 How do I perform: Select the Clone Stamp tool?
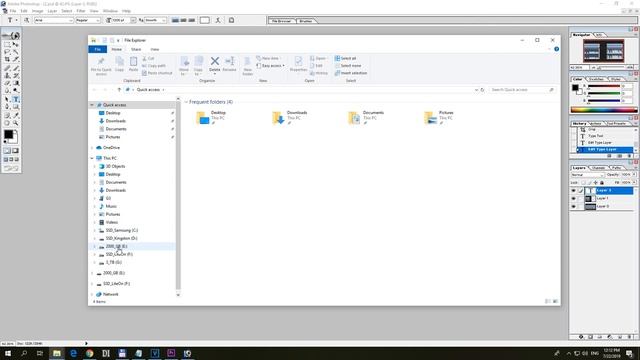click(x=7, y=76)
